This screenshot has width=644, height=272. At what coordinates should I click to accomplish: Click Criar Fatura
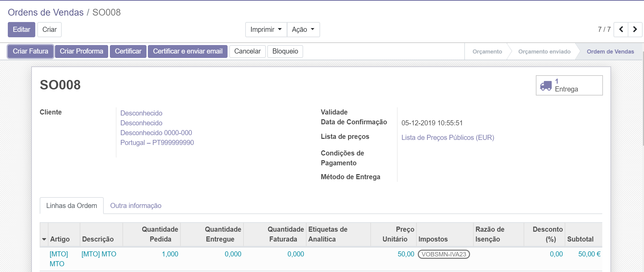[x=31, y=51]
